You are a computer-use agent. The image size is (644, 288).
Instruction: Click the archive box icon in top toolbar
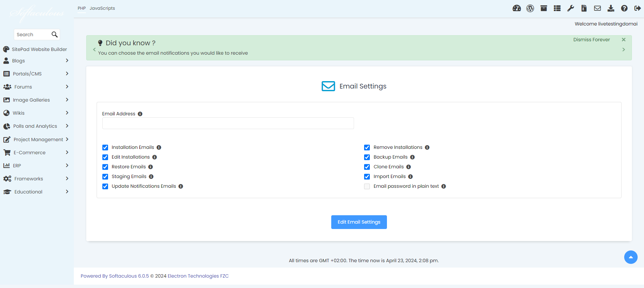point(544,8)
